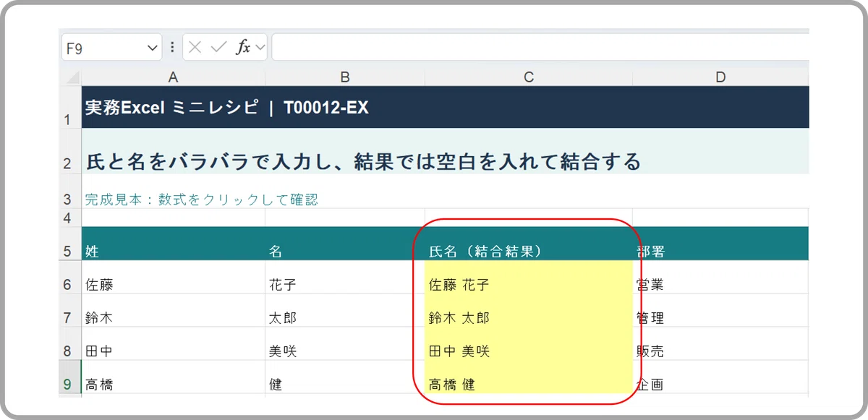
Task: Select row 5 header
Action: (x=71, y=244)
